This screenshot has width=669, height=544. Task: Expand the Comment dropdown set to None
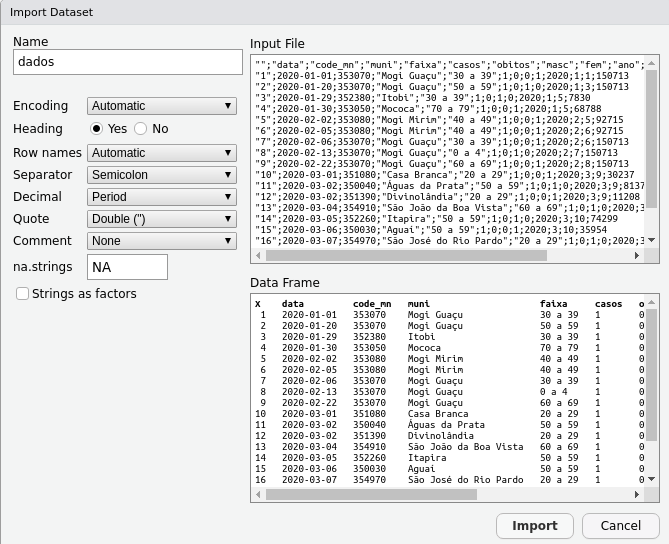pos(162,241)
